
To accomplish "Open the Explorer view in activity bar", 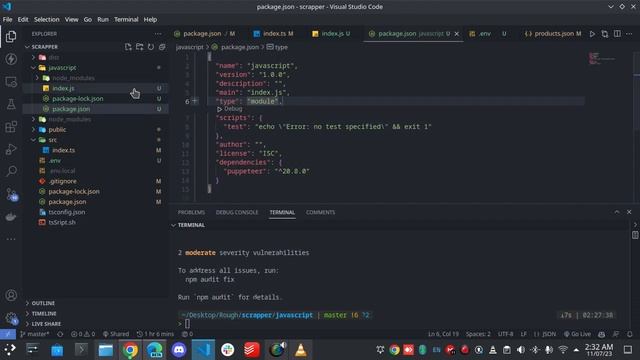I will (x=11, y=37).
